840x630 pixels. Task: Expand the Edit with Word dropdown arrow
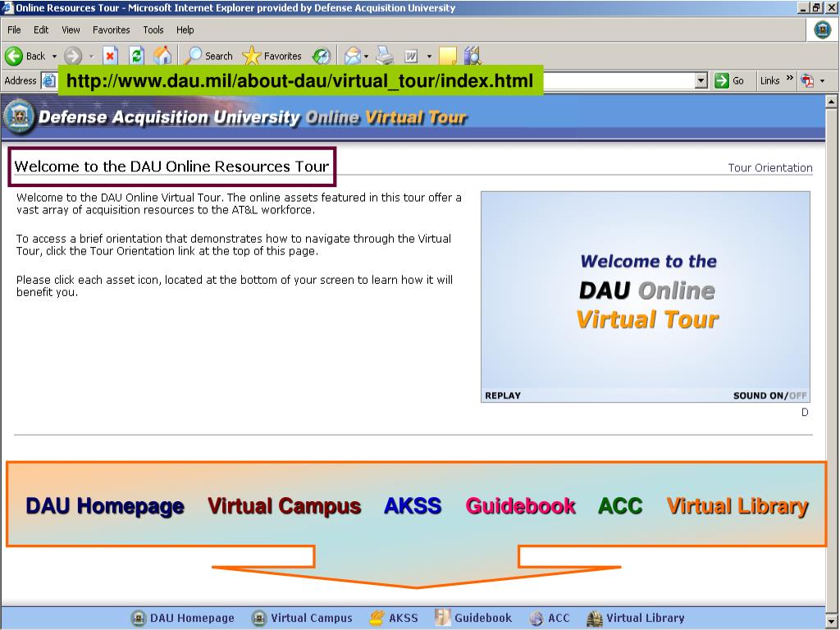429,57
